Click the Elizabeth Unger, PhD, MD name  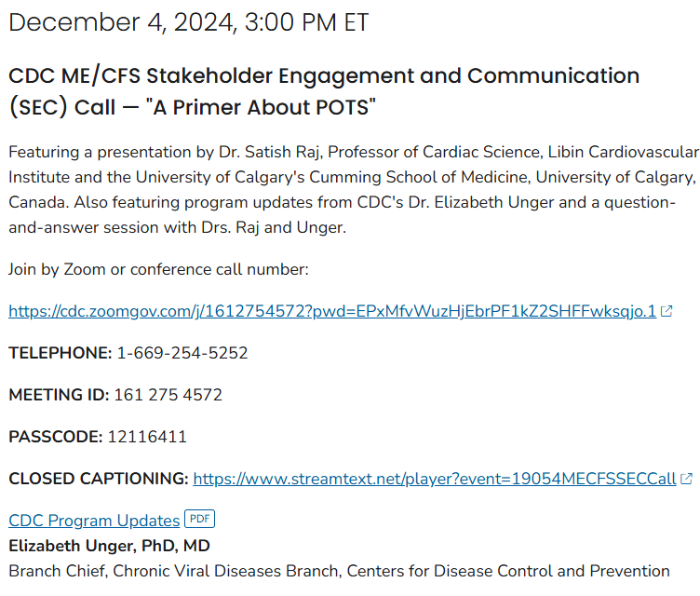click(x=109, y=546)
